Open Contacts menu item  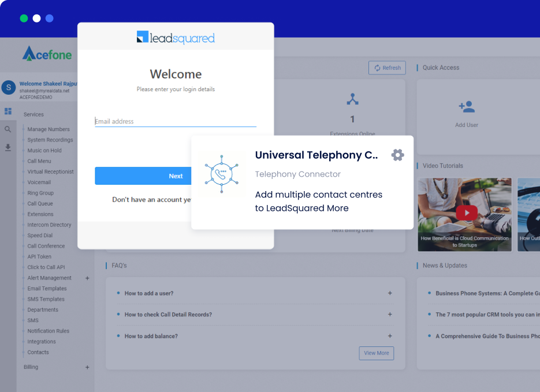38,352
